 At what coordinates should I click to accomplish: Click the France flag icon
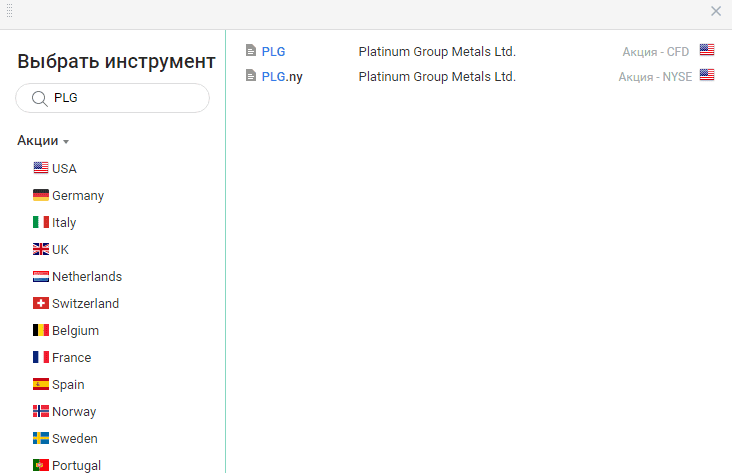[41, 357]
